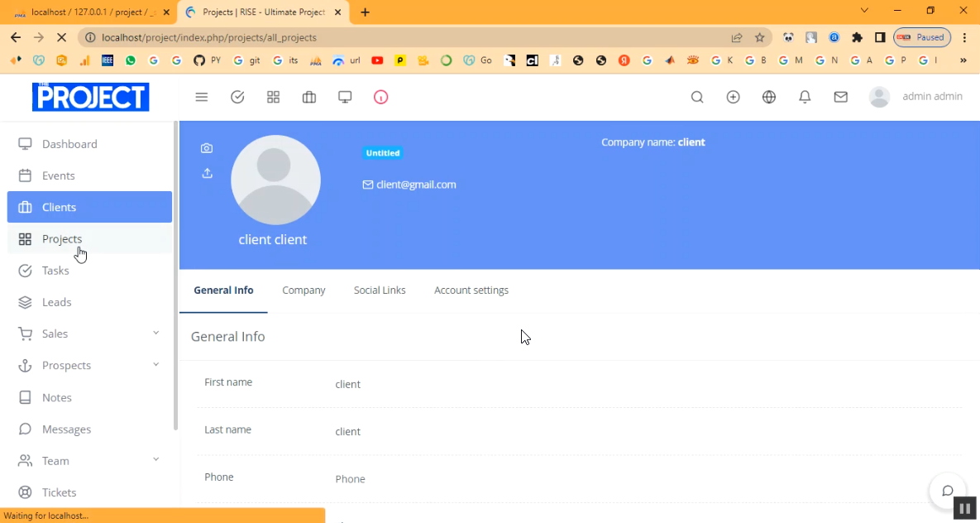This screenshot has height=523, width=980.
Task: Open the tasks checkmark icon in the top bar
Action: point(237,97)
